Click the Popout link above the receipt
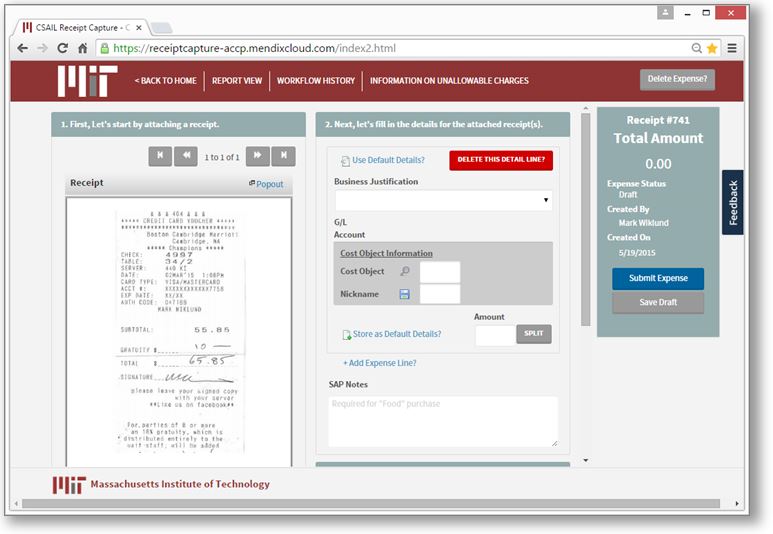773x534 pixels. pos(269,184)
